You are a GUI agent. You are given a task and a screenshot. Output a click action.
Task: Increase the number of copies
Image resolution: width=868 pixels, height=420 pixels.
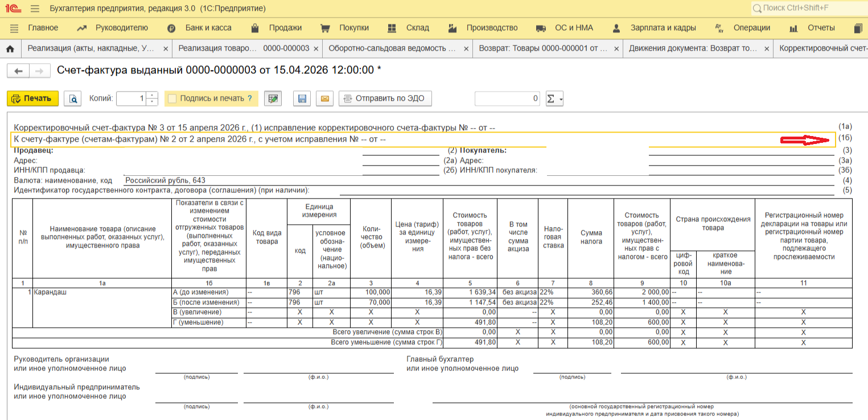[x=151, y=96]
